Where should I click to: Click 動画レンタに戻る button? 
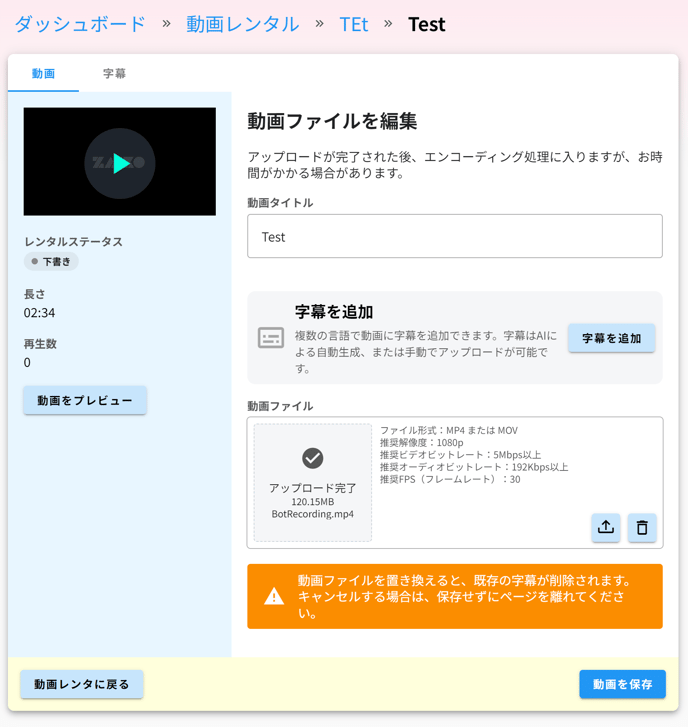click(82, 684)
